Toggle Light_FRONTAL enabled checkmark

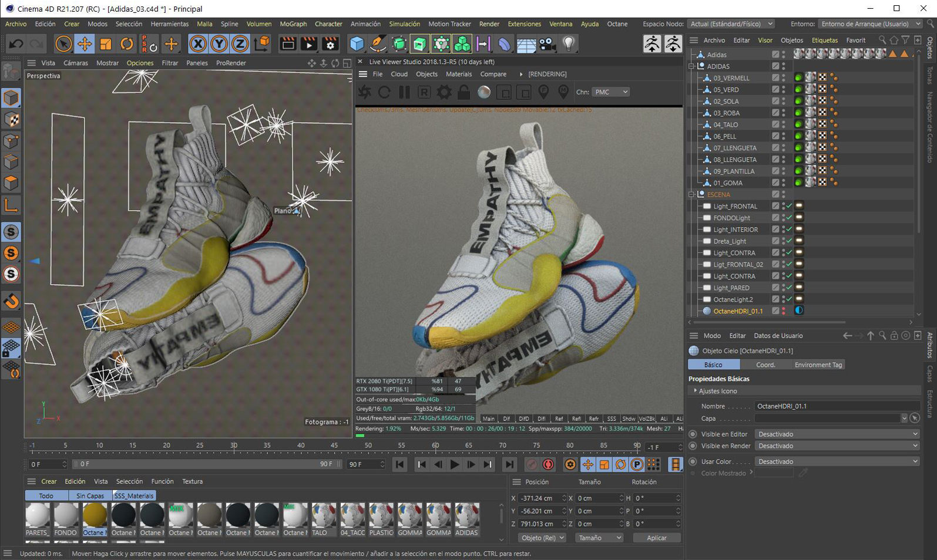coord(790,206)
